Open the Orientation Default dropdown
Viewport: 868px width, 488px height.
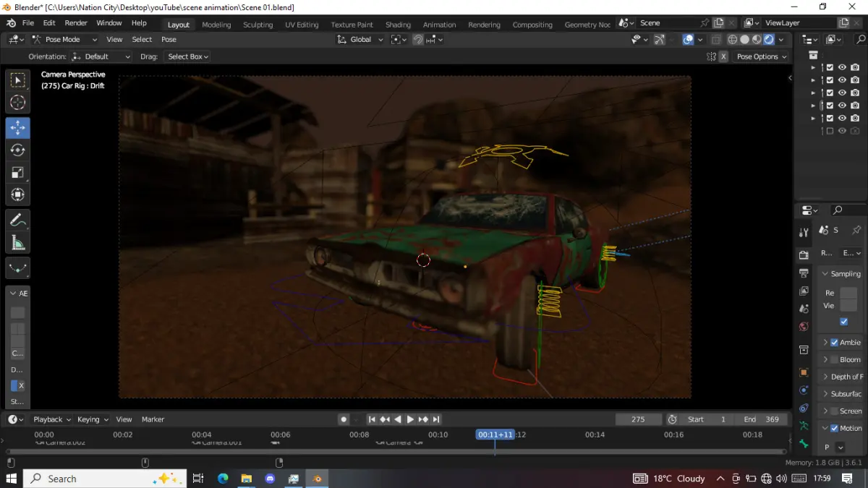pyautogui.click(x=101, y=56)
